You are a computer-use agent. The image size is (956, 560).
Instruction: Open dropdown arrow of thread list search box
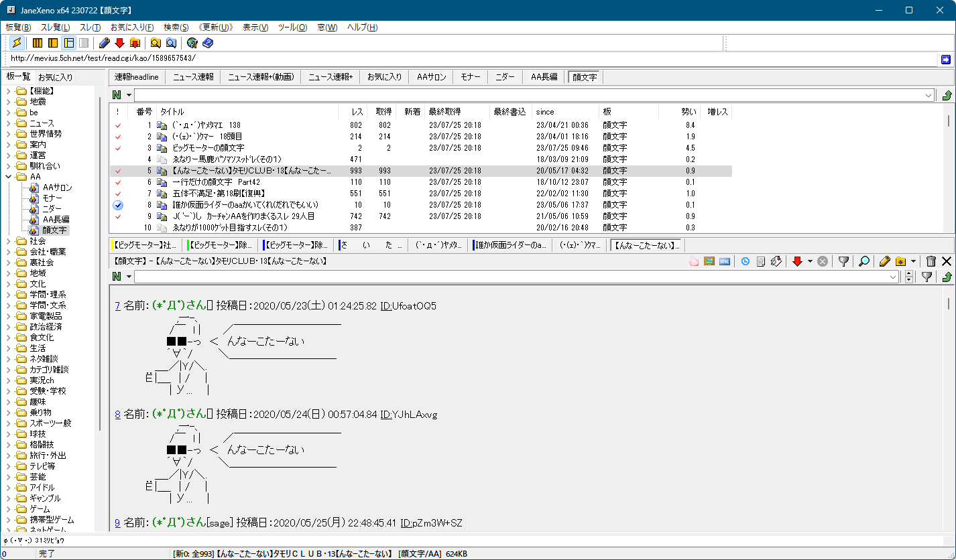(929, 95)
